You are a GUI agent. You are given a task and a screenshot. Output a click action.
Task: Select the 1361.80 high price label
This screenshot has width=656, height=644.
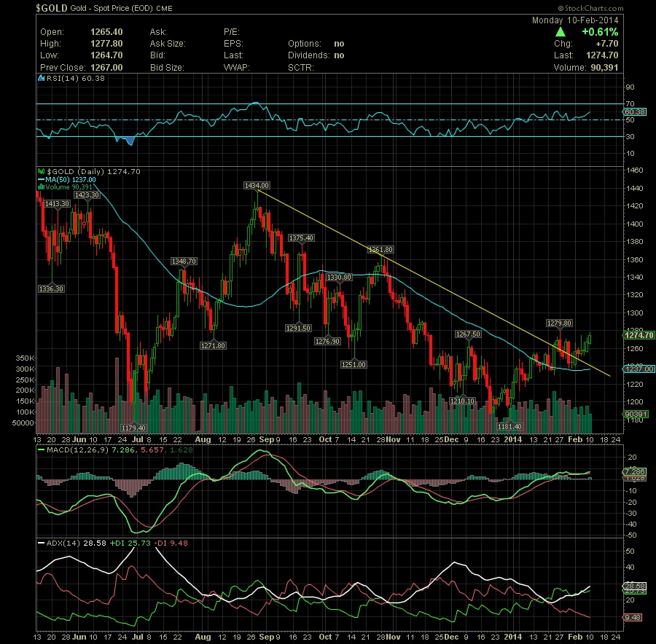pos(381,249)
